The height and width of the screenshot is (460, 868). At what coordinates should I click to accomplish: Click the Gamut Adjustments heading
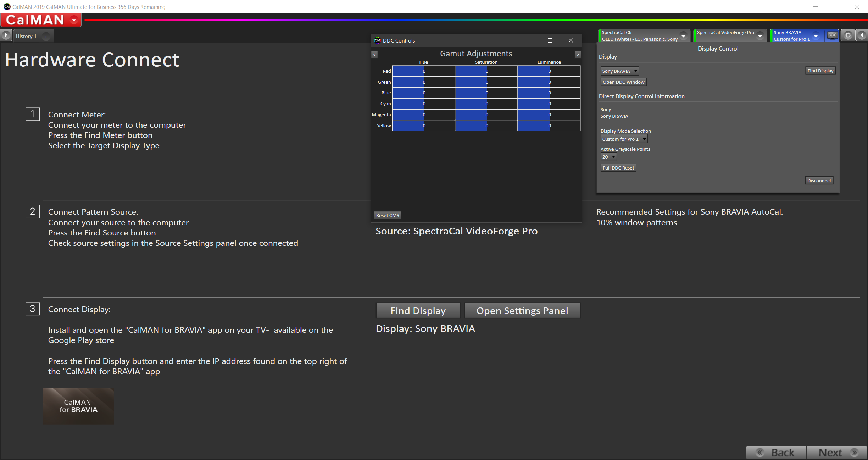coord(476,54)
